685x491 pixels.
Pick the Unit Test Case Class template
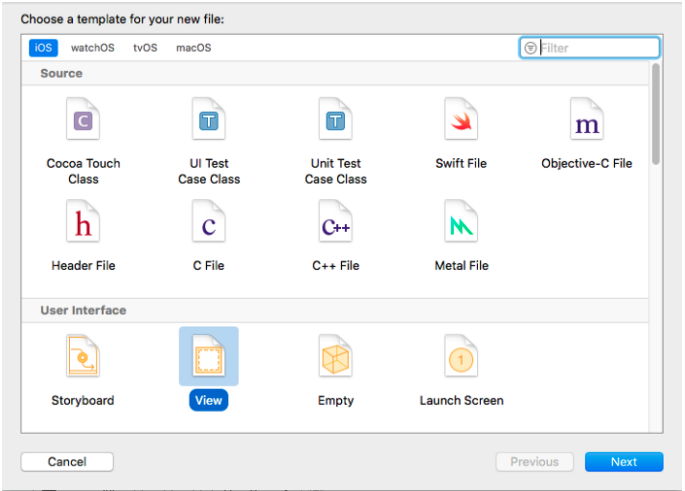[x=335, y=123]
